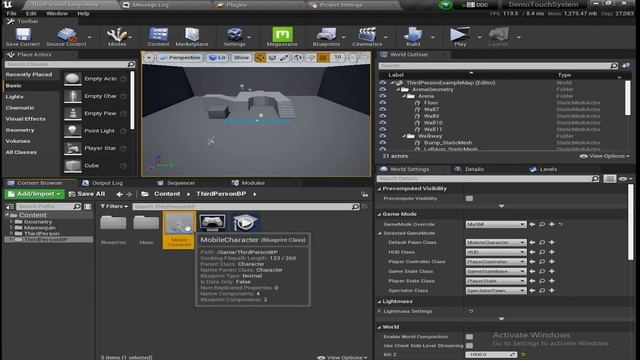Open the Content toolbar button
This screenshot has height=360, width=640.
(158, 37)
